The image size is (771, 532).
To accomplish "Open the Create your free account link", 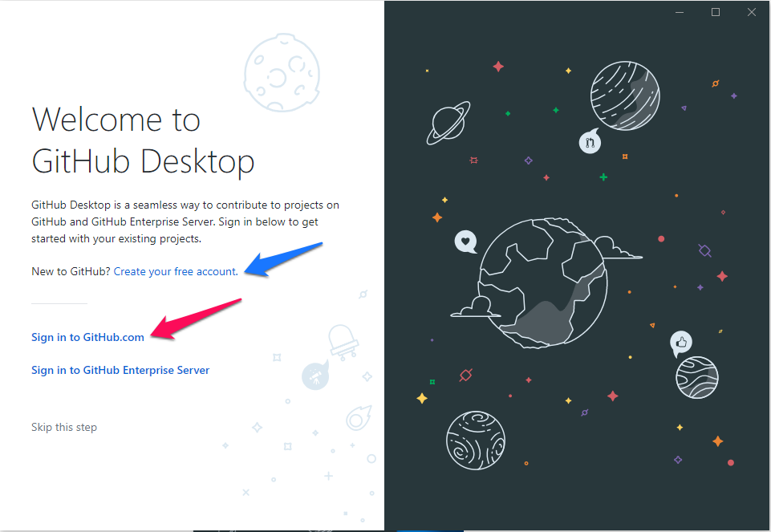I will pyautogui.click(x=176, y=271).
